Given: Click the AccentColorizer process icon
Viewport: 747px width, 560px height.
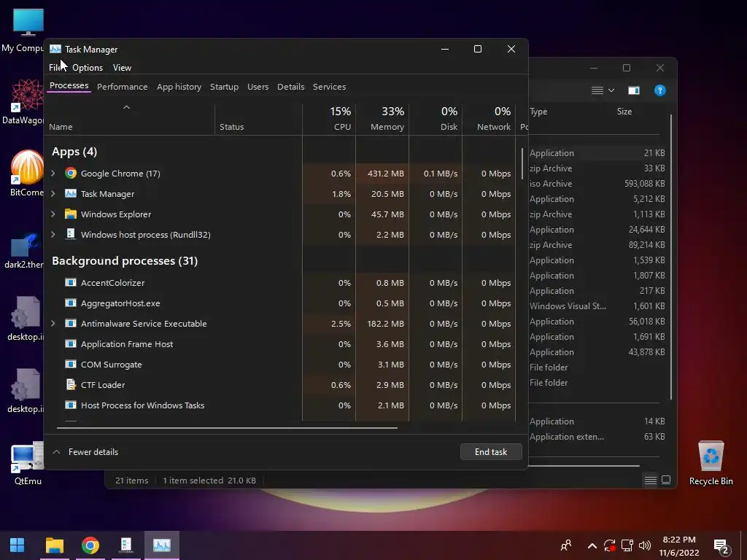Looking at the screenshot, I should click(71, 282).
